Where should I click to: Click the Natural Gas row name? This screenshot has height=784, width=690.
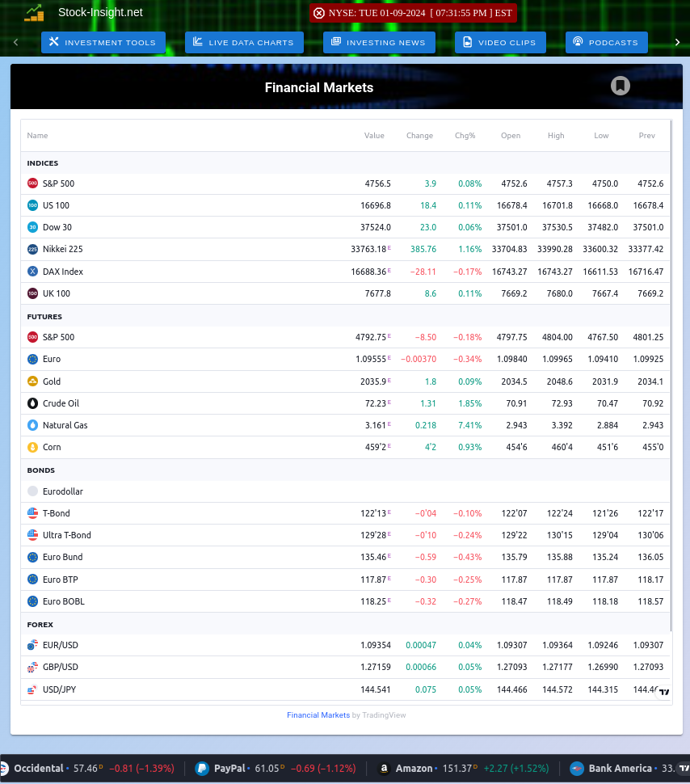click(65, 425)
